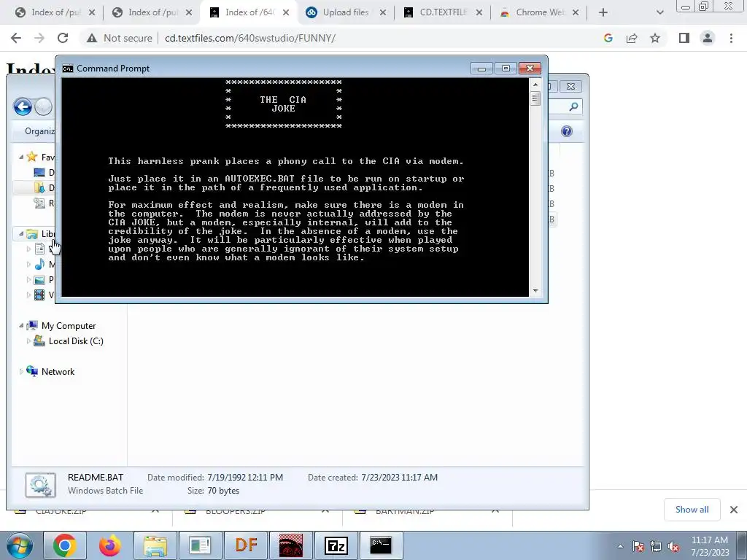Click the network tray icon
747x560 pixels.
(x=656, y=546)
